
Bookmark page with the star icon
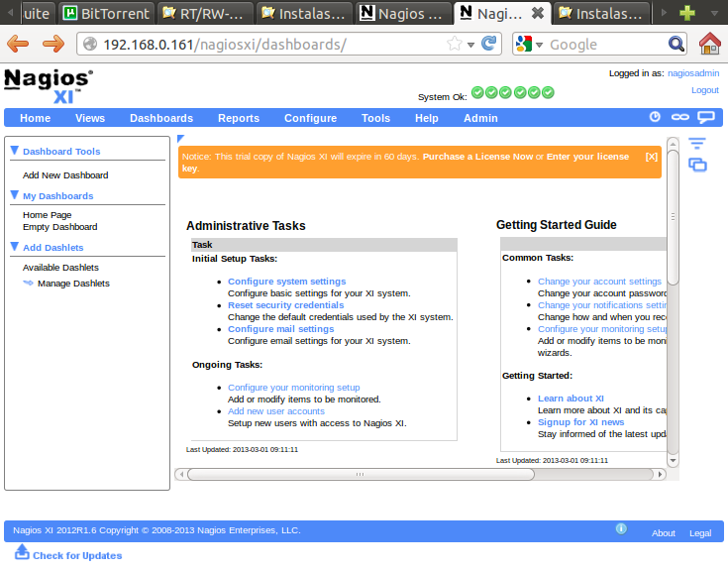(455, 44)
